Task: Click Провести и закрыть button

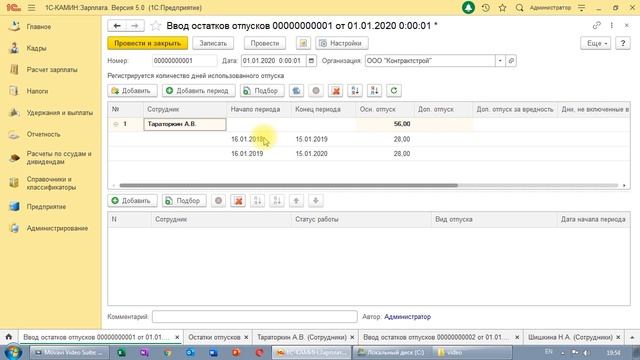Action: (147, 43)
